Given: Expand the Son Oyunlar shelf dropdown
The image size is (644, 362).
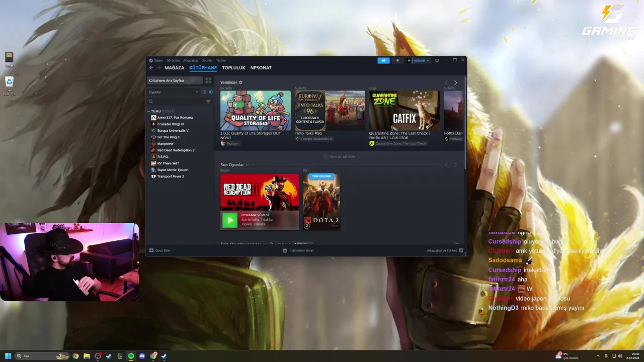Looking at the screenshot, I should (247, 165).
